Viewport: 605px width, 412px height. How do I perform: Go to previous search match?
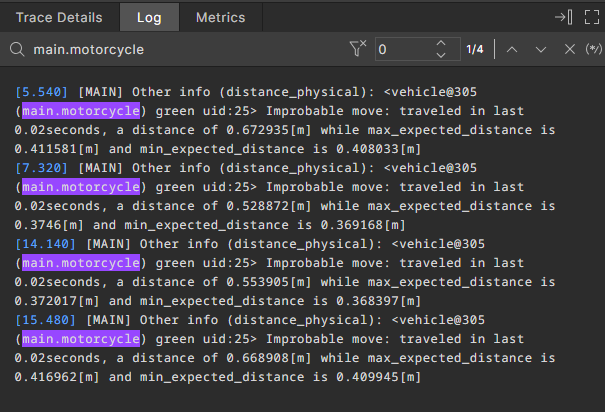512,49
